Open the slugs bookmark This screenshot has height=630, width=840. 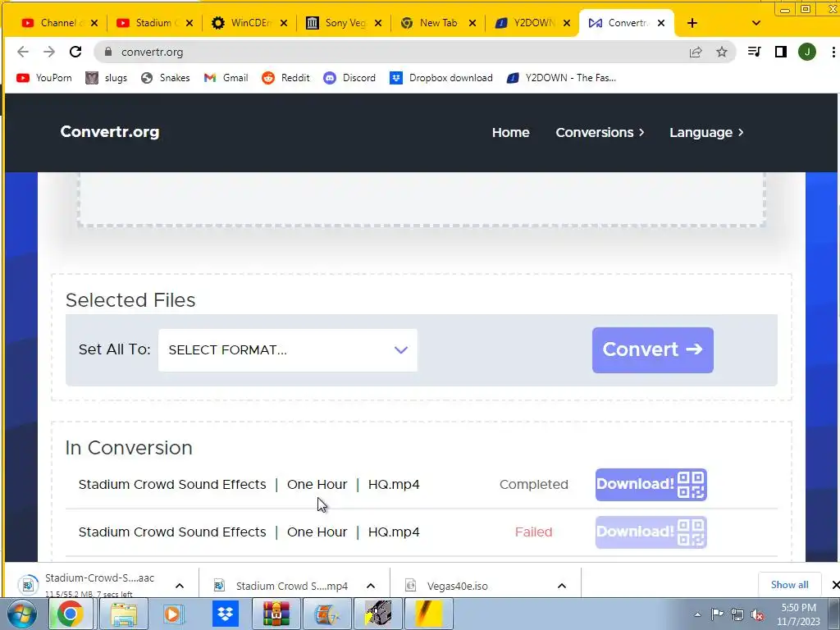[x=107, y=78]
